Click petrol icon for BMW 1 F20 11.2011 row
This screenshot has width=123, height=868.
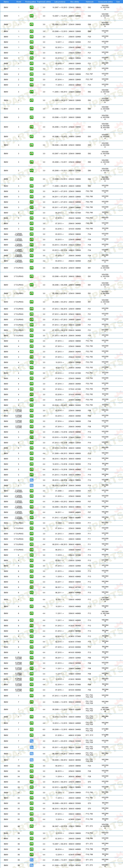point(31,37)
